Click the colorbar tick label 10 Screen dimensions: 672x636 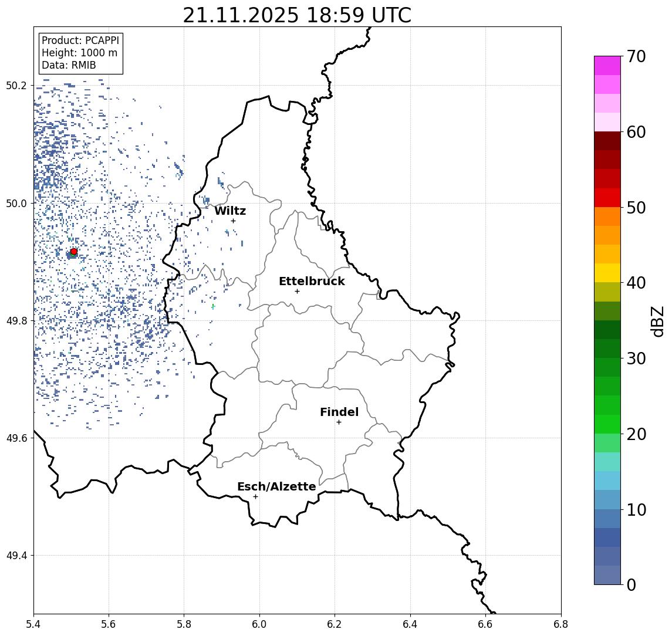pyautogui.click(x=636, y=509)
